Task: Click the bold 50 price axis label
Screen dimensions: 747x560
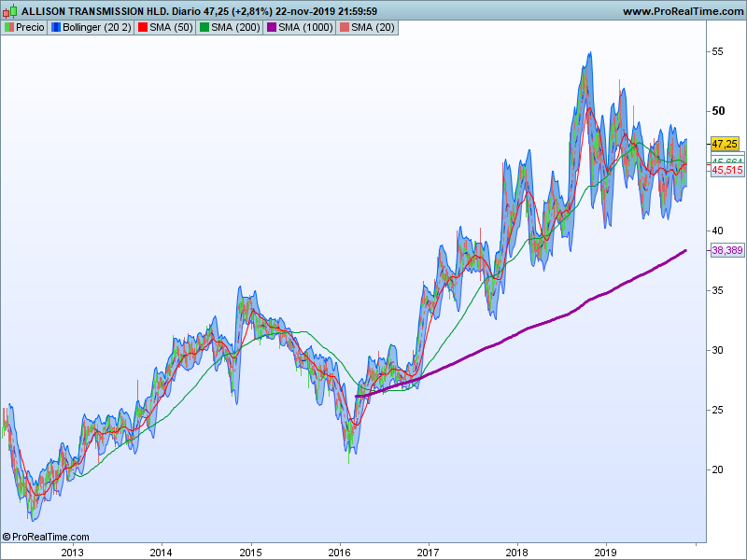Action: point(718,111)
